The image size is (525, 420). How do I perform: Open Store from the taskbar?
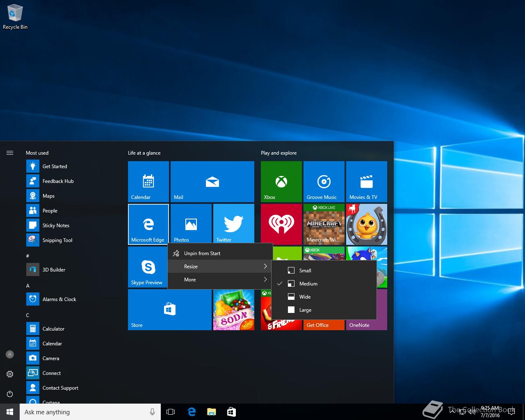point(231,412)
